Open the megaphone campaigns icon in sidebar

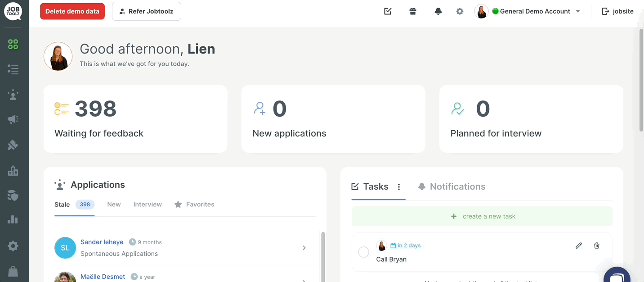[13, 119]
